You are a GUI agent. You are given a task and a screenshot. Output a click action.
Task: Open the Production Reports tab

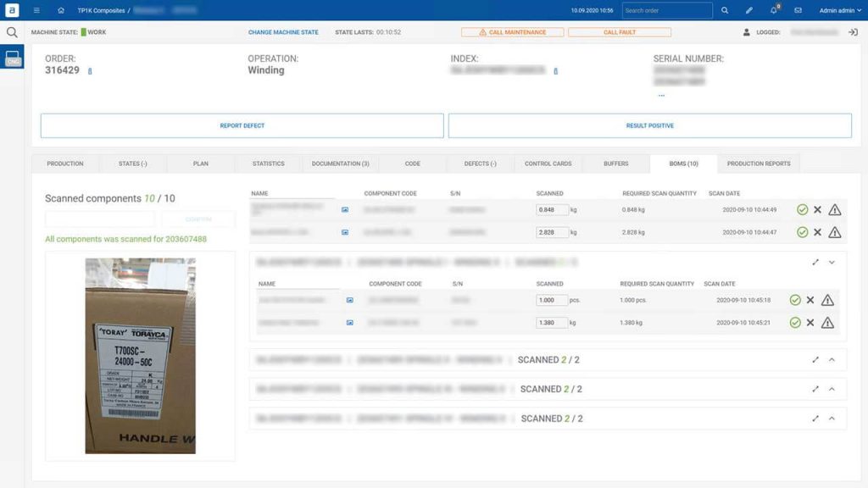pos(759,164)
